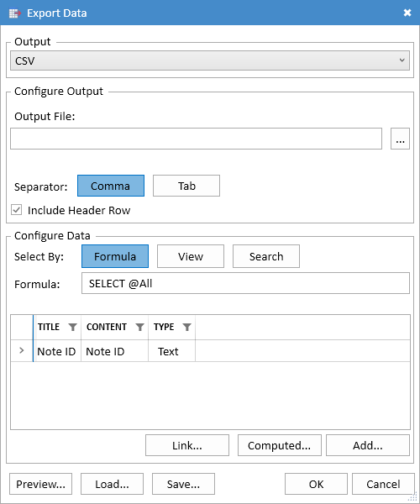Click Save... to save settings
The height and width of the screenshot is (504, 420).
tap(183, 484)
